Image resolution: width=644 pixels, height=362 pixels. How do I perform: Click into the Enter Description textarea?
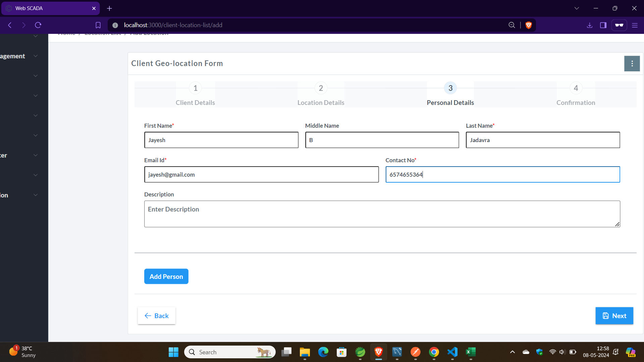coord(382,214)
